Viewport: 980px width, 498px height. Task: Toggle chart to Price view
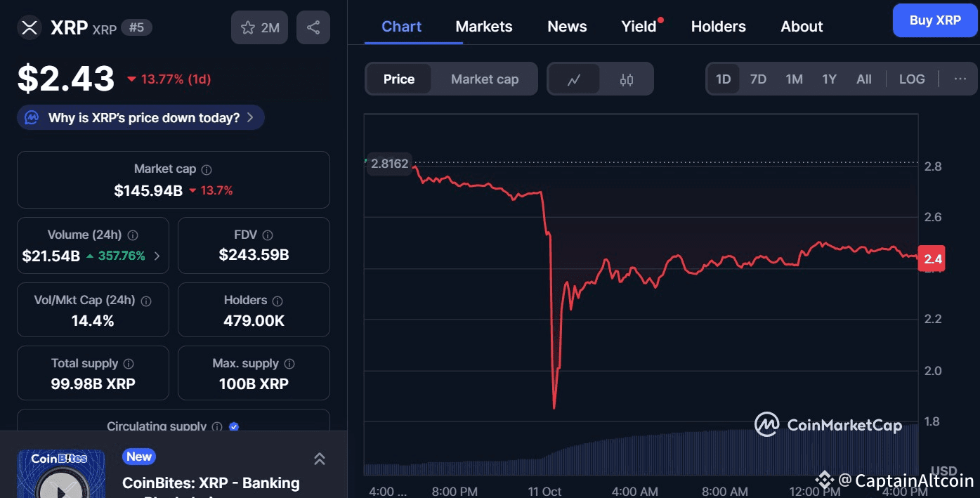pyautogui.click(x=399, y=79)
